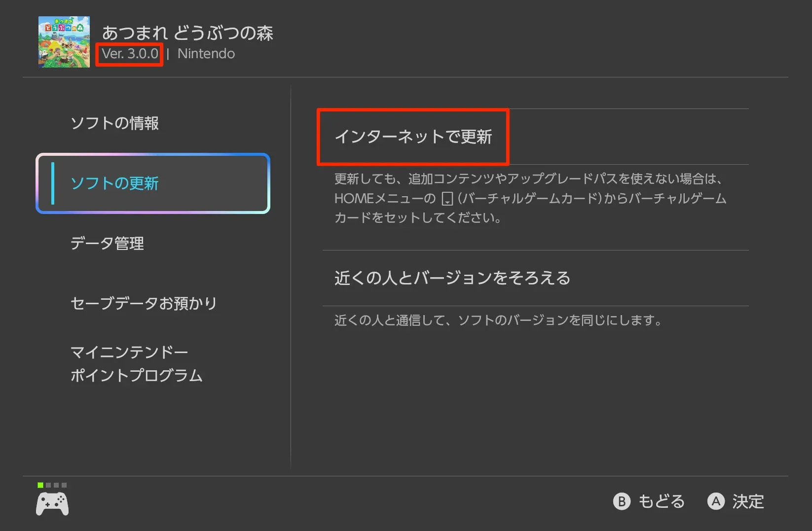Click the controller icon at bottom left
The height and width of the screenshot is (531, 812).
click(52, 504)
